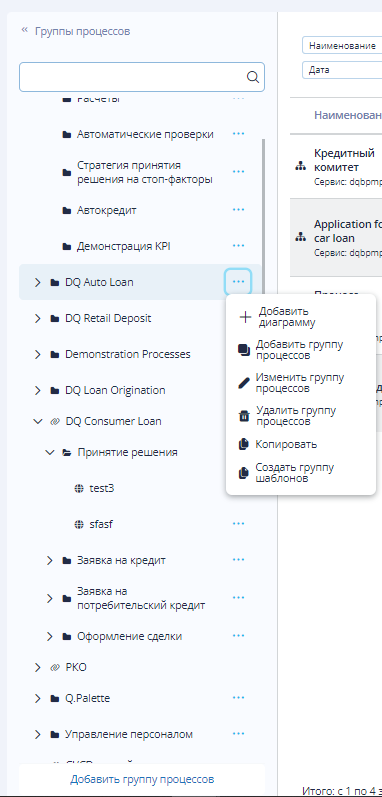Collapse the Принятие решения subgroup
This screenshot has height=797, width=382.
[50, 452]
